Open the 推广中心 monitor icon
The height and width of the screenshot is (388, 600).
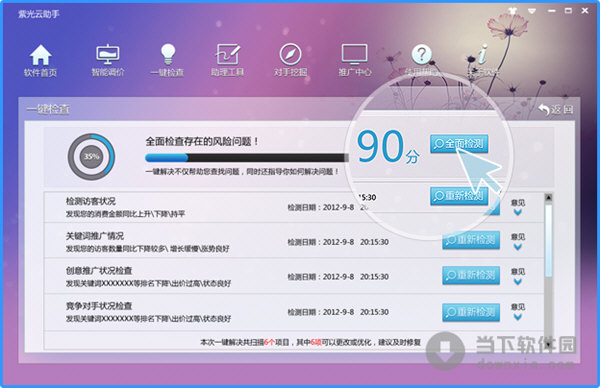[x=355, y=60]
